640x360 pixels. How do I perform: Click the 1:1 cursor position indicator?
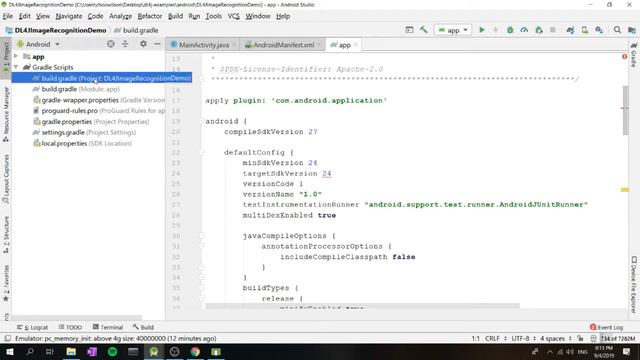[x=476, y=338]
